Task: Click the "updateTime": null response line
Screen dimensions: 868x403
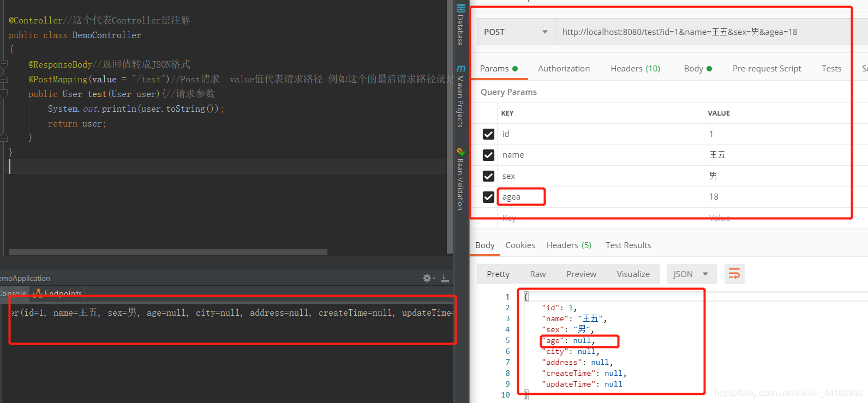Action: pyautogui.click(x=582, y=384)
